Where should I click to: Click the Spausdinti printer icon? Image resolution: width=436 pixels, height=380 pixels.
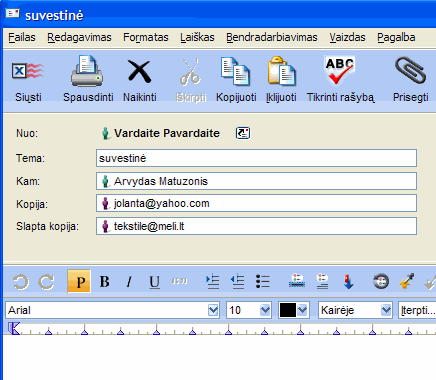pyautogui.click(x=87, y=71)
